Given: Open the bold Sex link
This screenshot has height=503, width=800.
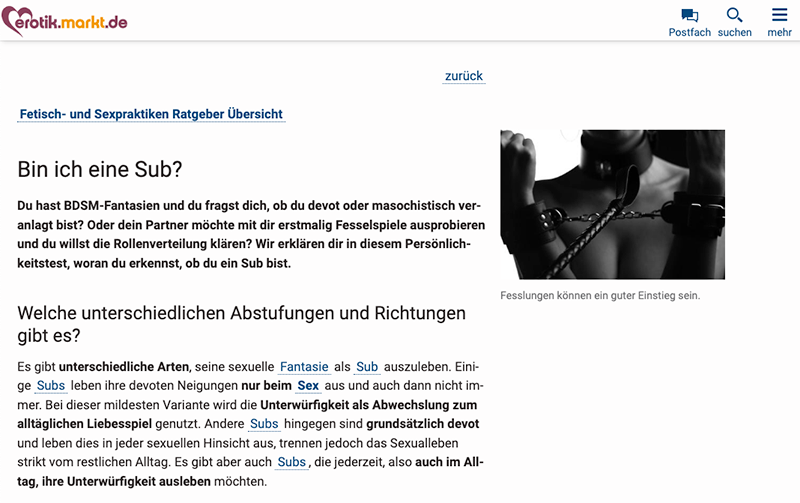Looking at the screenshot, I should click(x=308, y=386).
